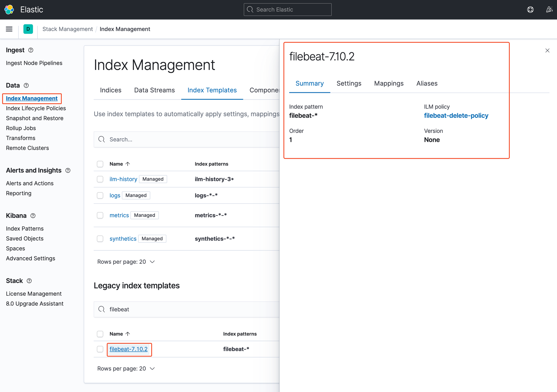Click the Search Elastic input field
This screenshot has height=392, width=557.
coord(287,10)
